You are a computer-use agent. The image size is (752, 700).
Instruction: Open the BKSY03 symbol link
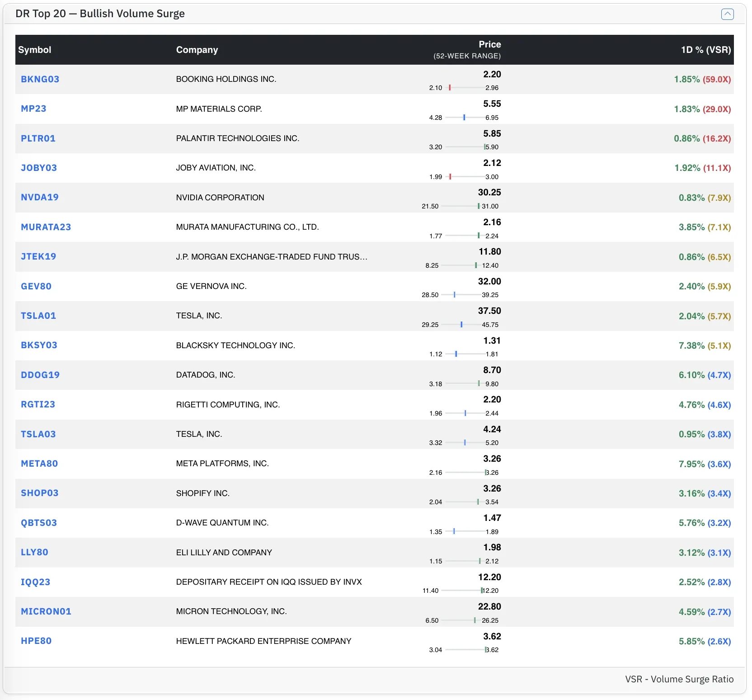coord(39,345)
